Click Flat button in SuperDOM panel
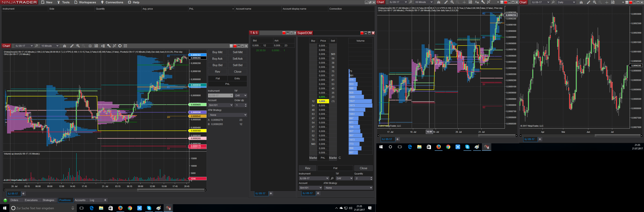The height and width of the screenshot is (212, 644). click(335, 168)
